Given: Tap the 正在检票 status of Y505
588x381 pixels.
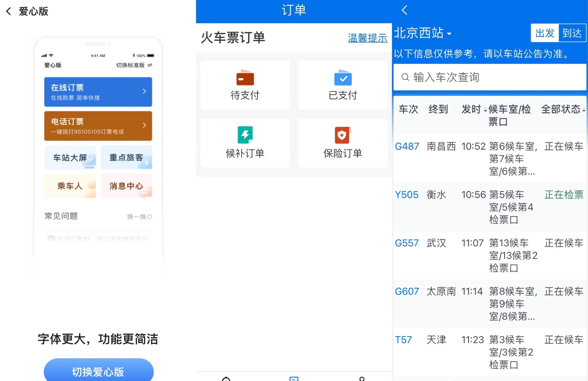Looking at the screenshot, I should (564, 195).
